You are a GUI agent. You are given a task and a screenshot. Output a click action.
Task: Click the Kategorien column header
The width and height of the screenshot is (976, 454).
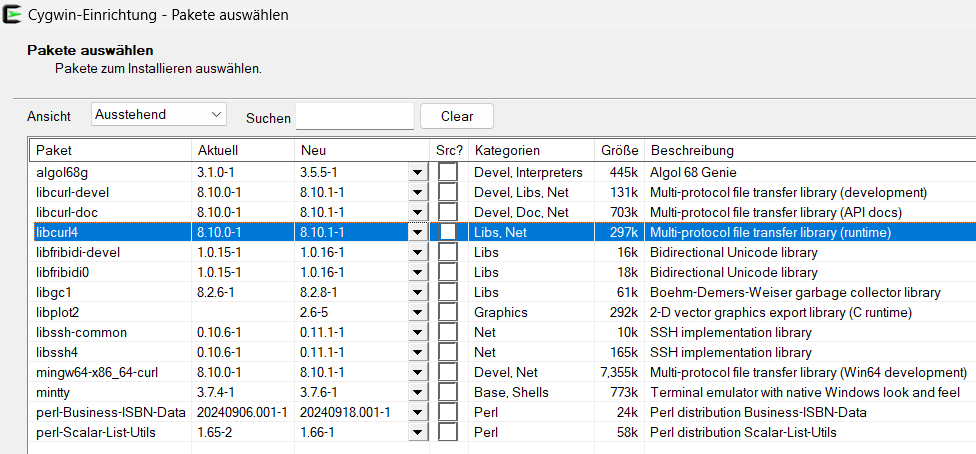tap(530, 150)
